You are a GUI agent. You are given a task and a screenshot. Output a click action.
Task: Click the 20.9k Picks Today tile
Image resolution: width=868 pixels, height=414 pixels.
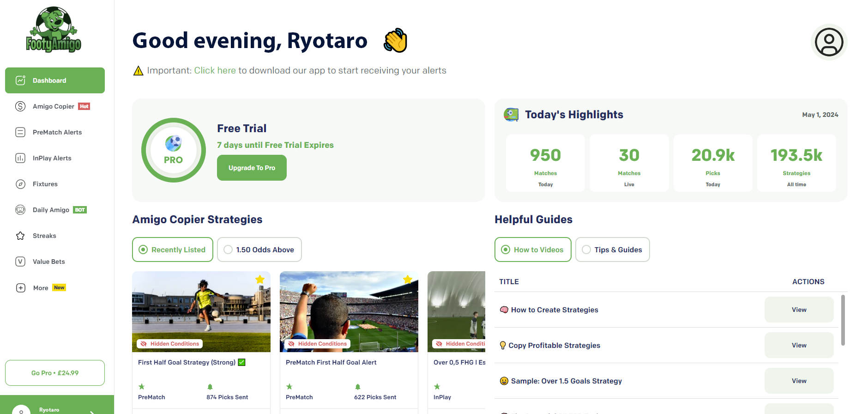coord(713,163)
